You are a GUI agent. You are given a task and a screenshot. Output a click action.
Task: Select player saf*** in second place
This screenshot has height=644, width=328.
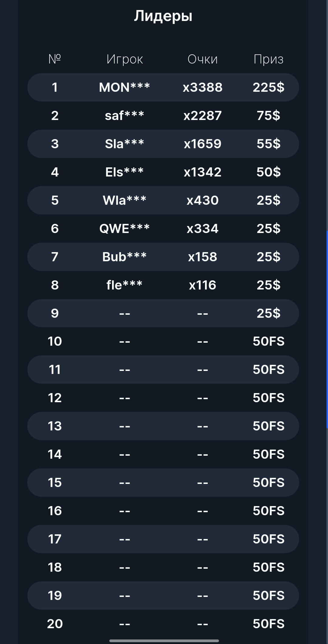click(x=125, y=116)
